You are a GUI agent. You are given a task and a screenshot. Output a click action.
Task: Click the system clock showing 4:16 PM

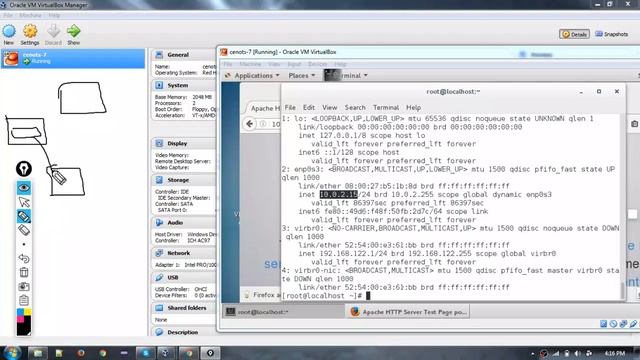615,353
